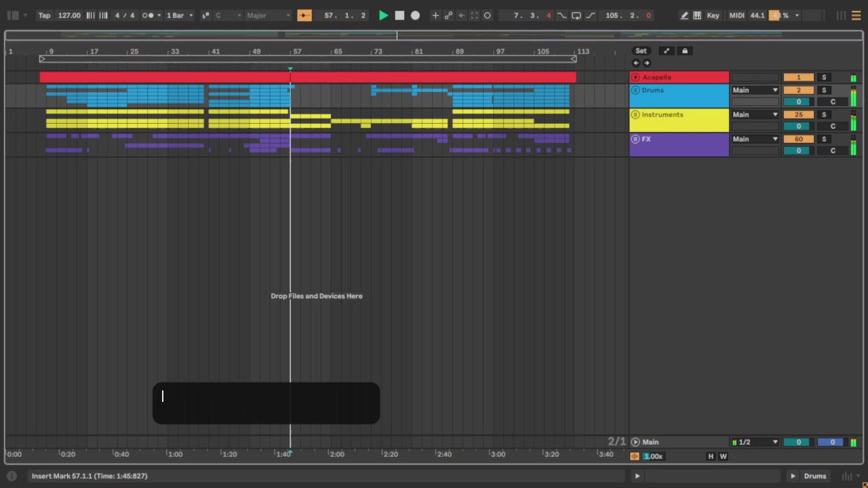Click the 127.00 tempo field
This screenshot has height=488, width=868.
pyautogui.click(x=69, y=16)
